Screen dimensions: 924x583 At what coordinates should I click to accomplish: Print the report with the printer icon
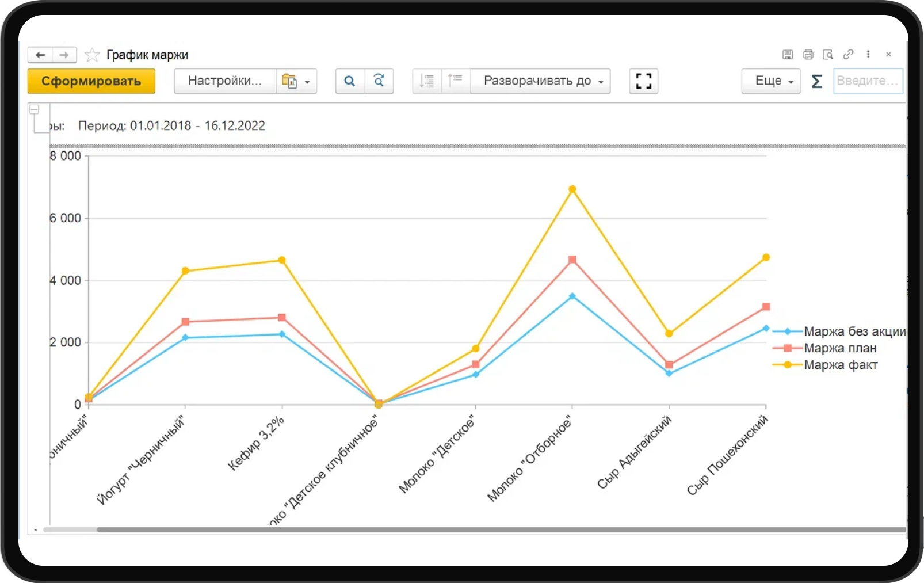(808, 54)
